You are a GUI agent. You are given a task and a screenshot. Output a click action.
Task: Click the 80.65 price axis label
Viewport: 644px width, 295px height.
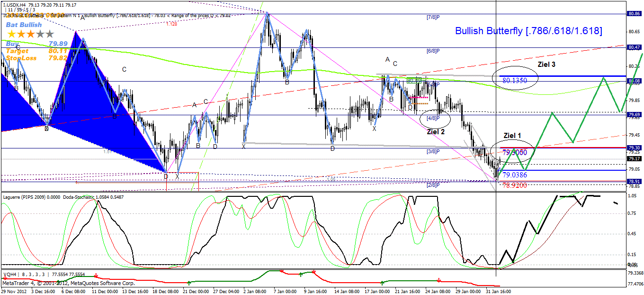click(x=635, y=32)
